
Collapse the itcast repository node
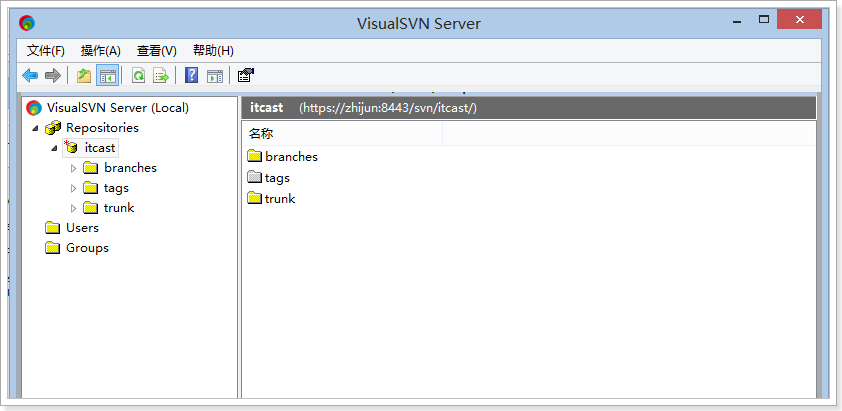click(x=54, y=148)
